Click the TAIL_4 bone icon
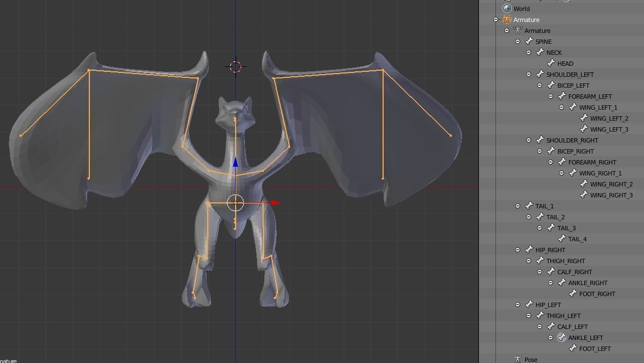Viewport: 644px width, 363px height. (x=562, y=239)
